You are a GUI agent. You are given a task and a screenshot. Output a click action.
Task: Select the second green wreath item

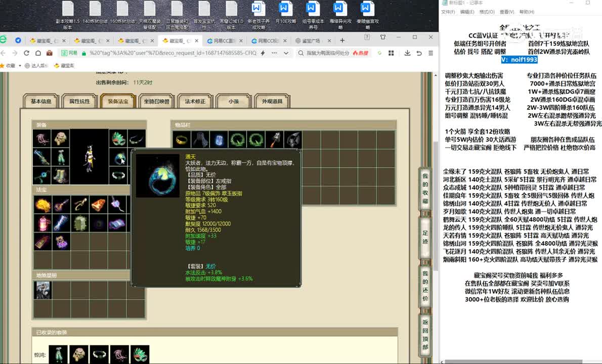[x=255, y=140]
